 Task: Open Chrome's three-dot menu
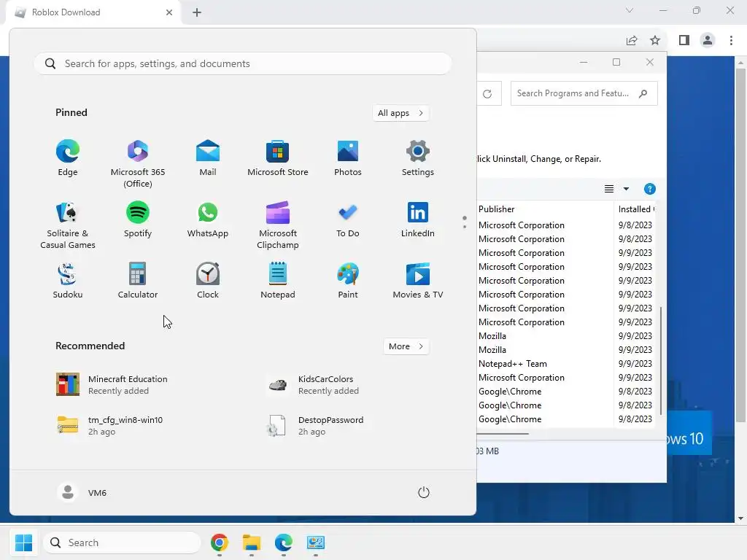[x=731, y=41]
